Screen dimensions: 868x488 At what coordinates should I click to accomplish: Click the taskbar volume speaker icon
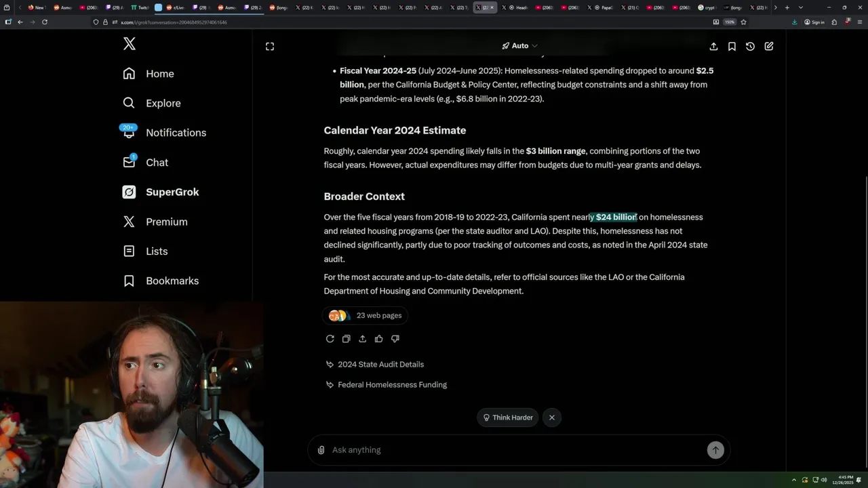click(x=824, y=480)
